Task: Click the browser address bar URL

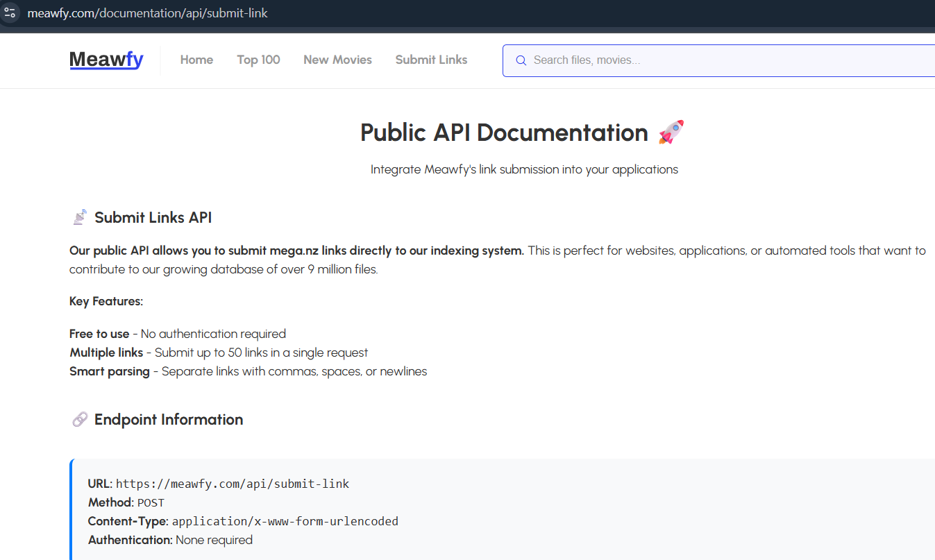Action: coord(147,13)
